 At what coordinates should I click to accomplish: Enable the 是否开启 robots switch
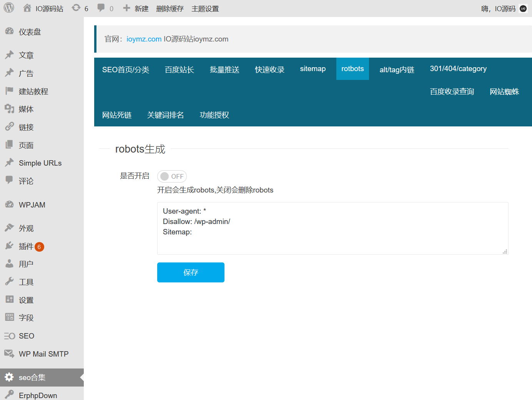point(172,176)
